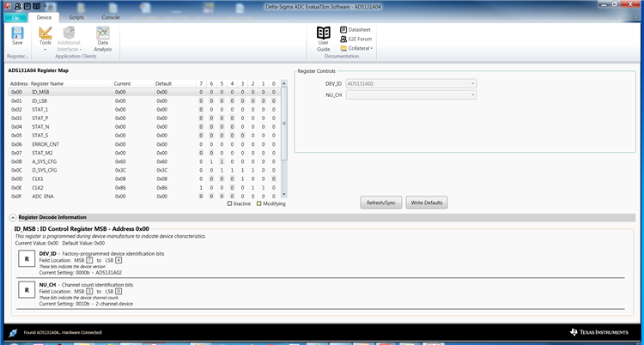
Task: Click the 0x86 current value of CLK2
Action: coord(120,188)
